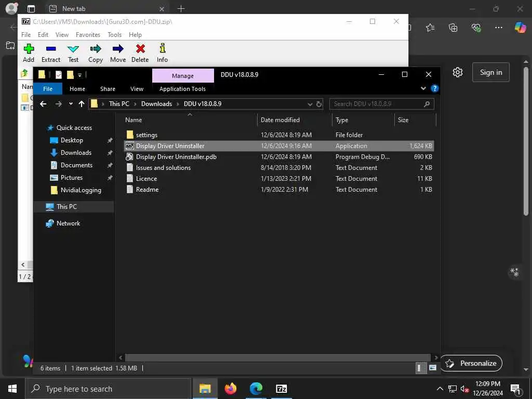532x399 pixels.
Task: Open Edge favorites star icon
Action: pos(430,28)
